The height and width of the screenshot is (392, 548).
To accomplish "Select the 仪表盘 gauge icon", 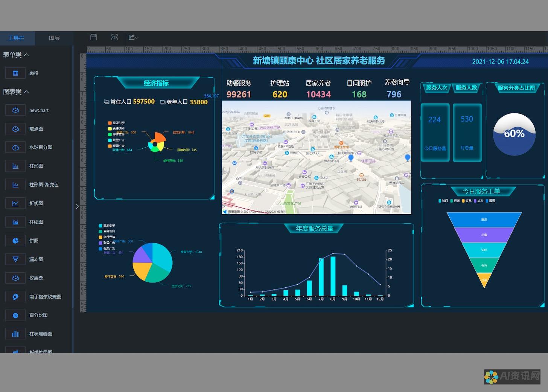I will coord(15,278).
